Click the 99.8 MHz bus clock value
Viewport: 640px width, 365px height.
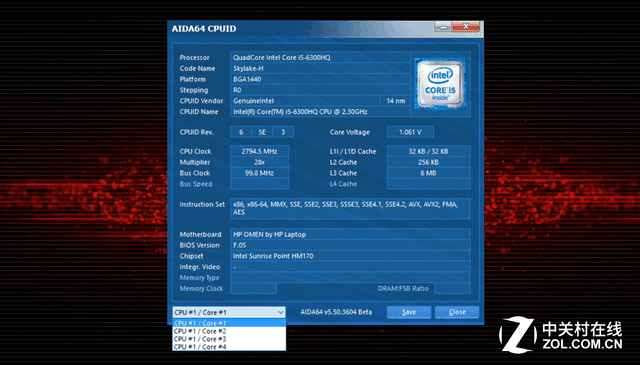coord(260,173)
